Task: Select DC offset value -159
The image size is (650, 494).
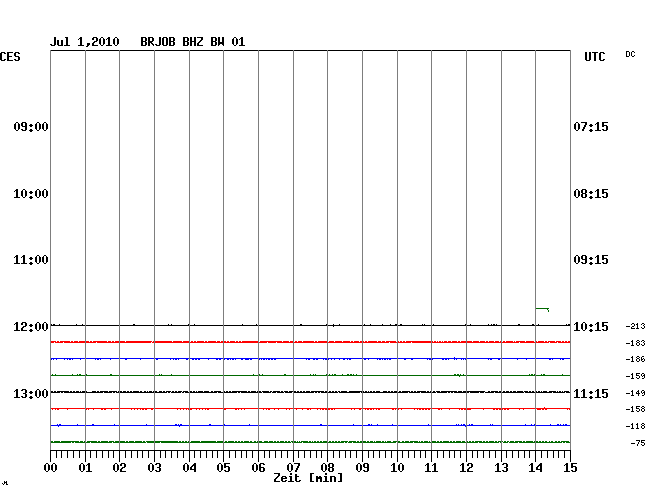Action: (x=635, y=376)
